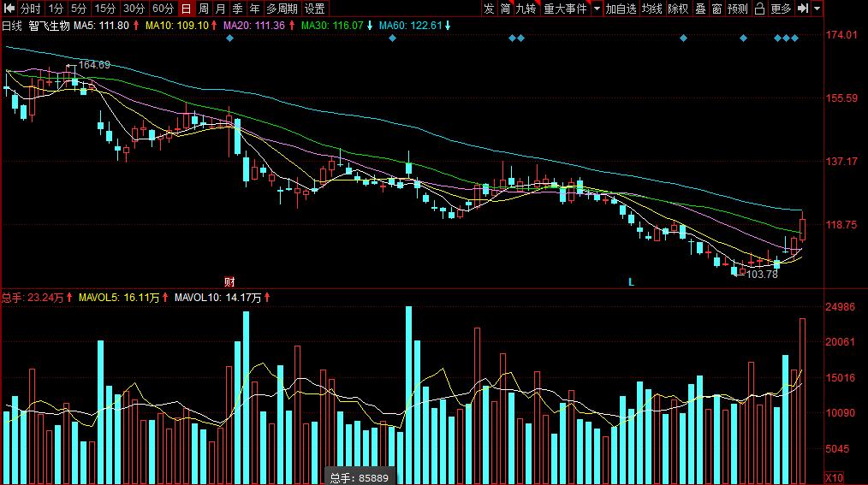868x485 pixels.
Task: Expand the dropdown arrow at toolbar's far right
Action: (817, 9)
